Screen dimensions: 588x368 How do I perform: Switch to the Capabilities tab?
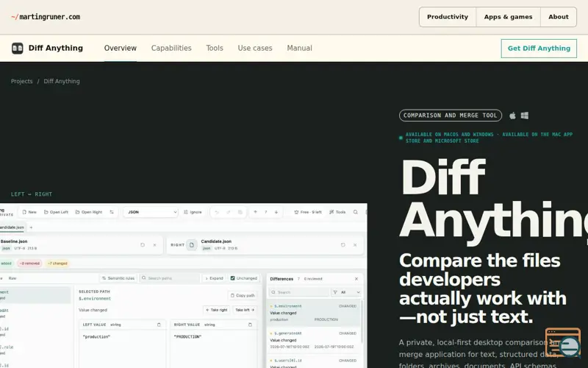click(x=171, y=48)
